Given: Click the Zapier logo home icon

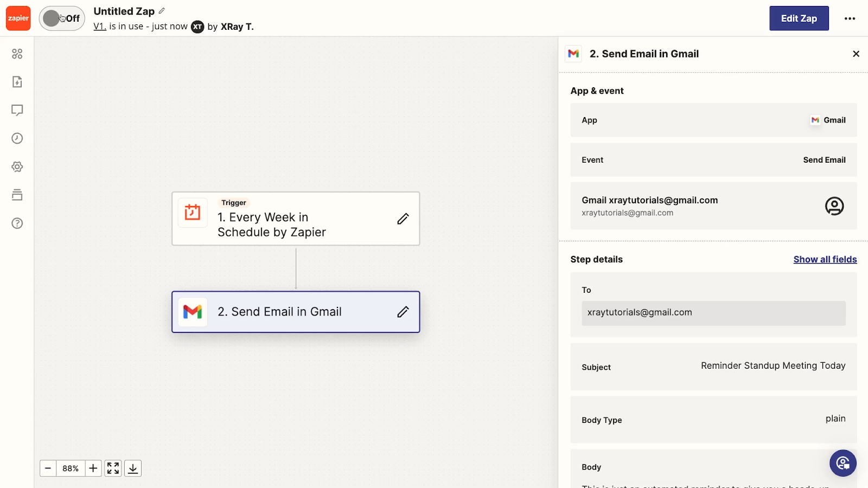Looking at the screenshot, I should (x=18, y=18).
